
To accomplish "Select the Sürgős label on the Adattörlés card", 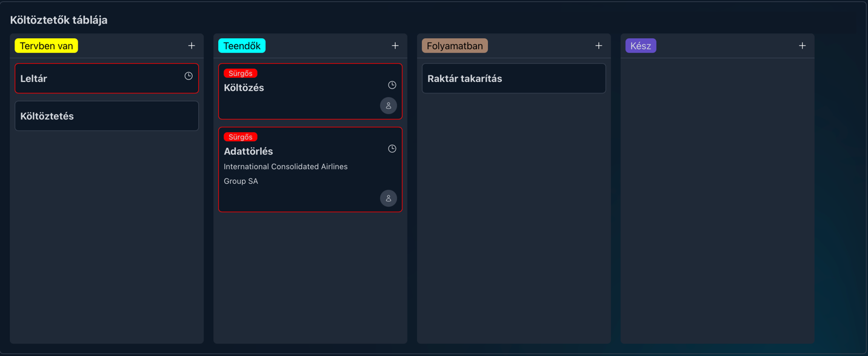I will 240,136.
